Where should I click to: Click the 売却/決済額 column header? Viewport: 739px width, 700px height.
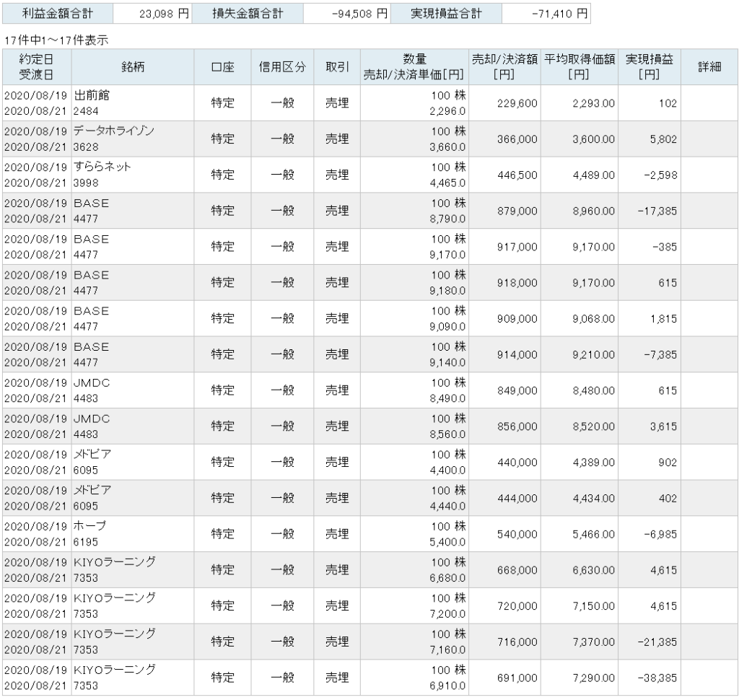504,67
